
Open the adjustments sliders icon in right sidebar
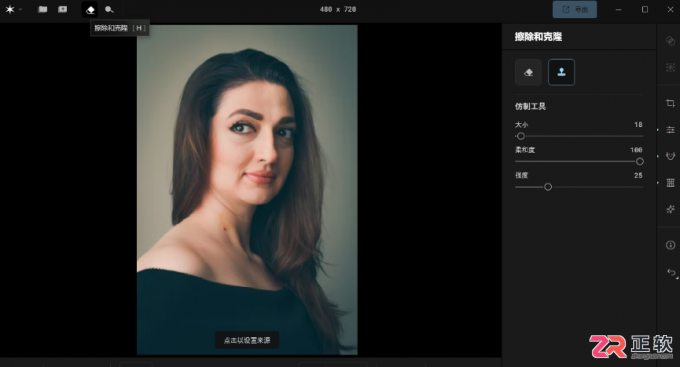670,130
